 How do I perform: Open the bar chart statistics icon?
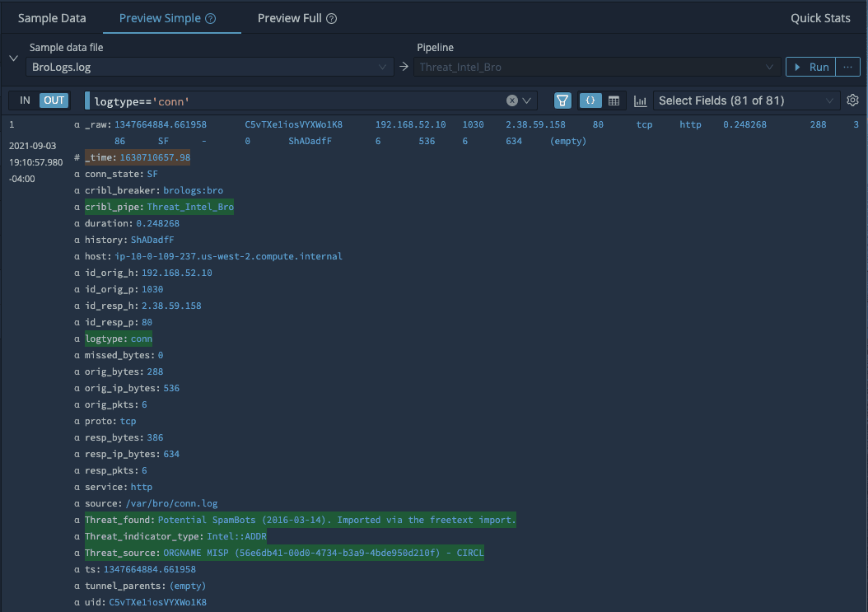640,100
